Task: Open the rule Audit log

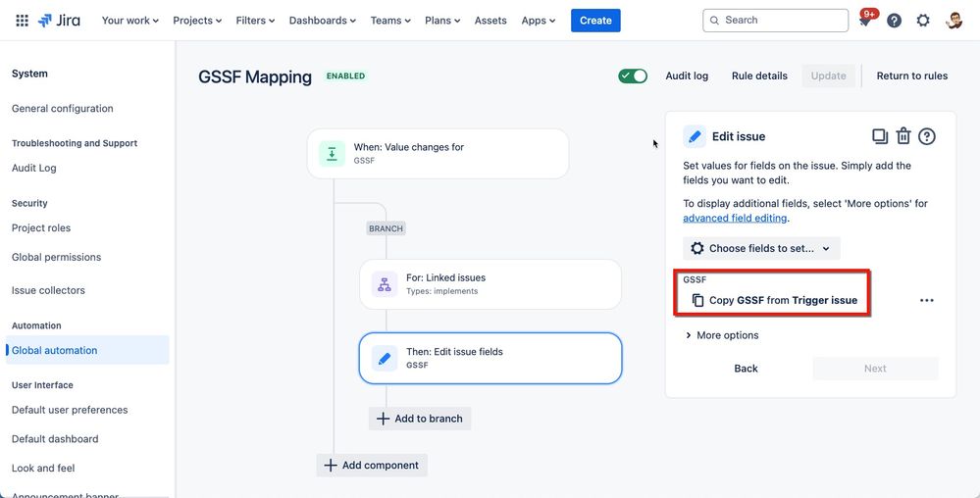Action: [687, 76]
